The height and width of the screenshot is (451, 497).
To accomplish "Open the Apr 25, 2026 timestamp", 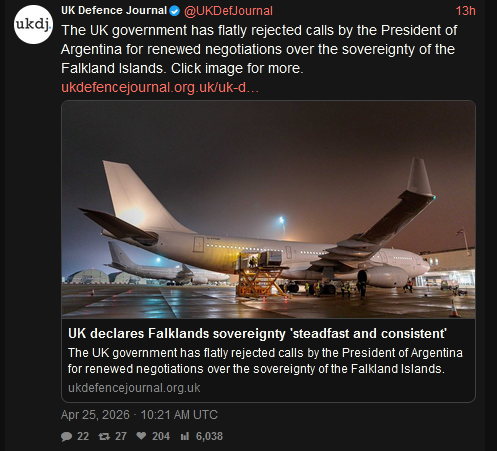I will point(139,415).
